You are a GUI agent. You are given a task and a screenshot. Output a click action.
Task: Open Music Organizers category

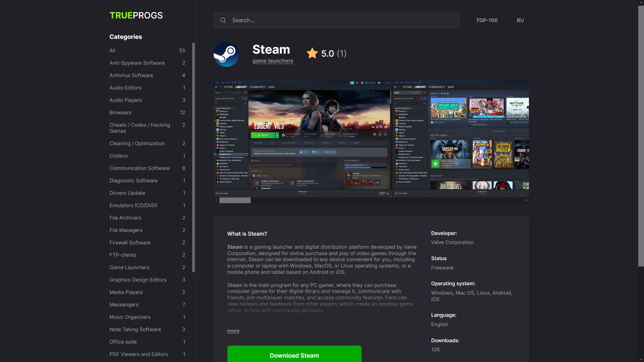147,317
